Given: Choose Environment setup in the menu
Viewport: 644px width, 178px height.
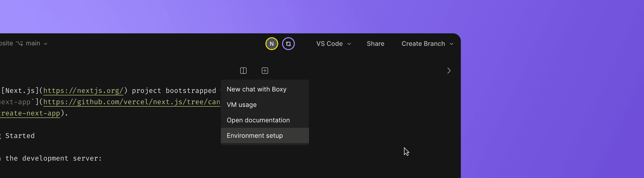Looking at the screenshot, I should (254, 135).
